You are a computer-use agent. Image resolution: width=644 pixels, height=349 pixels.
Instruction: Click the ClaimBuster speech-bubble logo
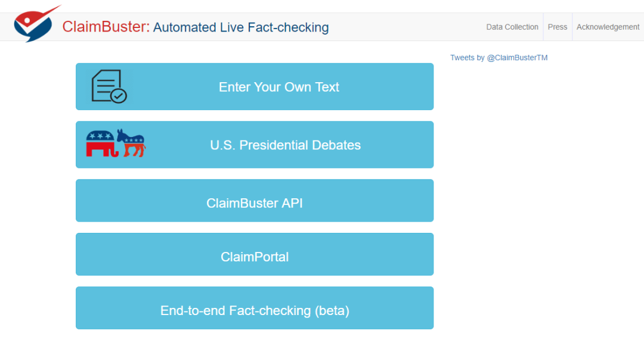click(x=35, y=24)
